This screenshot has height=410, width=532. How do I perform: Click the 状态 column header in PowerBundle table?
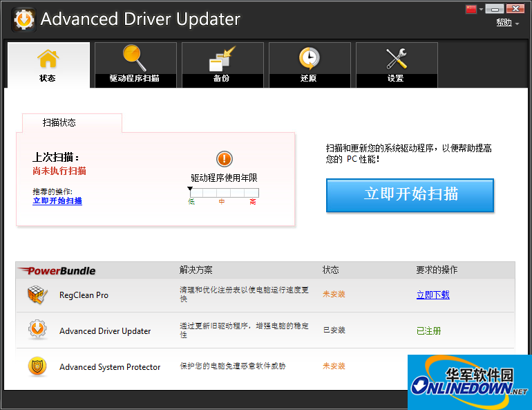331,270
